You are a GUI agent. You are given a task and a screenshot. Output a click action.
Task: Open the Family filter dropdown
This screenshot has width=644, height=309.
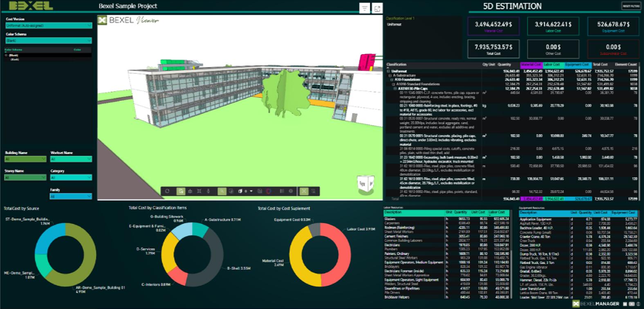[x=71, y=196]
